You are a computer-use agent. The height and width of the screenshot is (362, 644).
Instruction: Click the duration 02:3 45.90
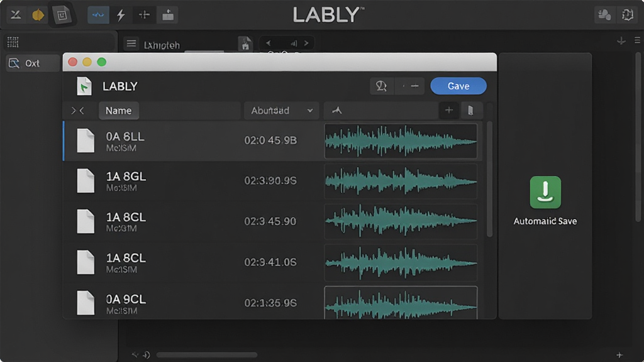coord(270,222)
